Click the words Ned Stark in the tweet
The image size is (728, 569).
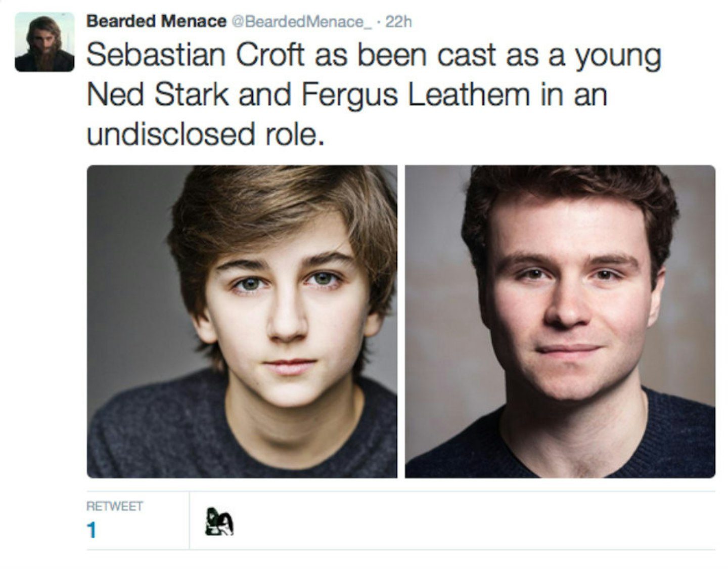[158, 95]
